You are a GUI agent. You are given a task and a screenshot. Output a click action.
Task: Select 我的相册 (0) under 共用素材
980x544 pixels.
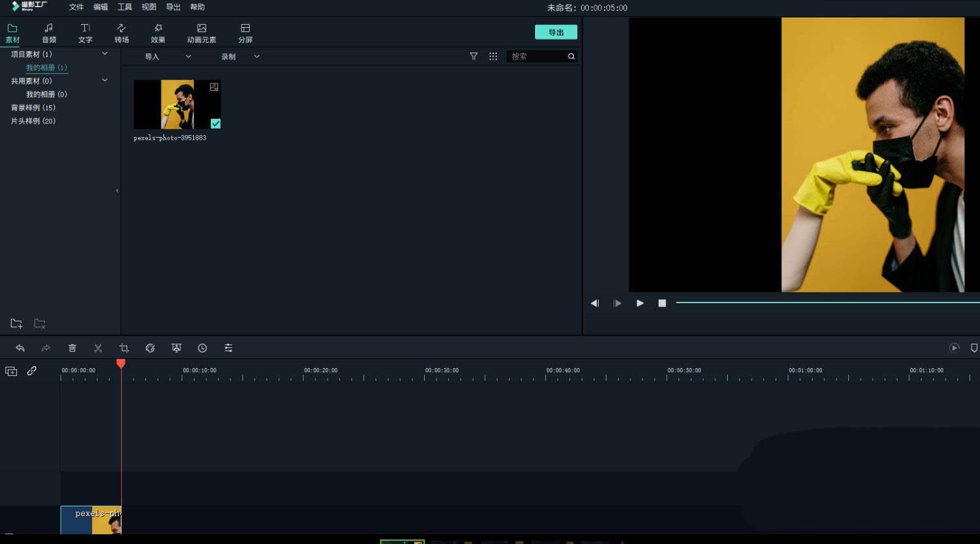(x=47, y=94)
